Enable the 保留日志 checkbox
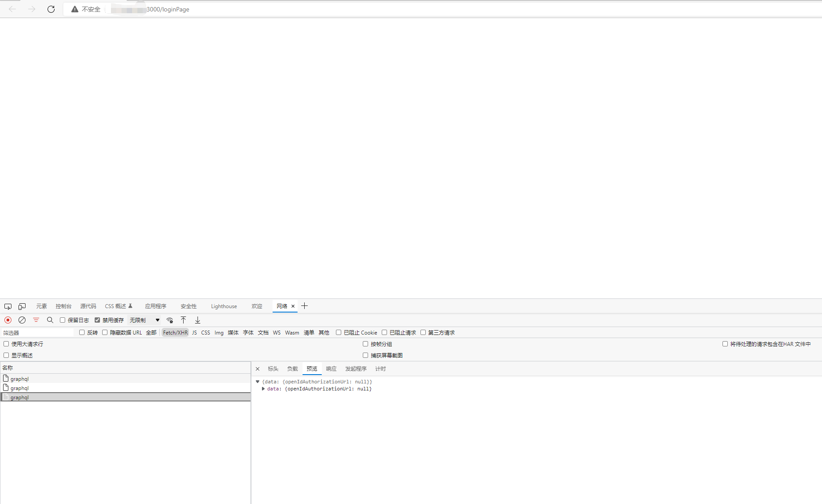Image resolution: width=822 pixels, height=504 pixels. click(x=62, y=320)
